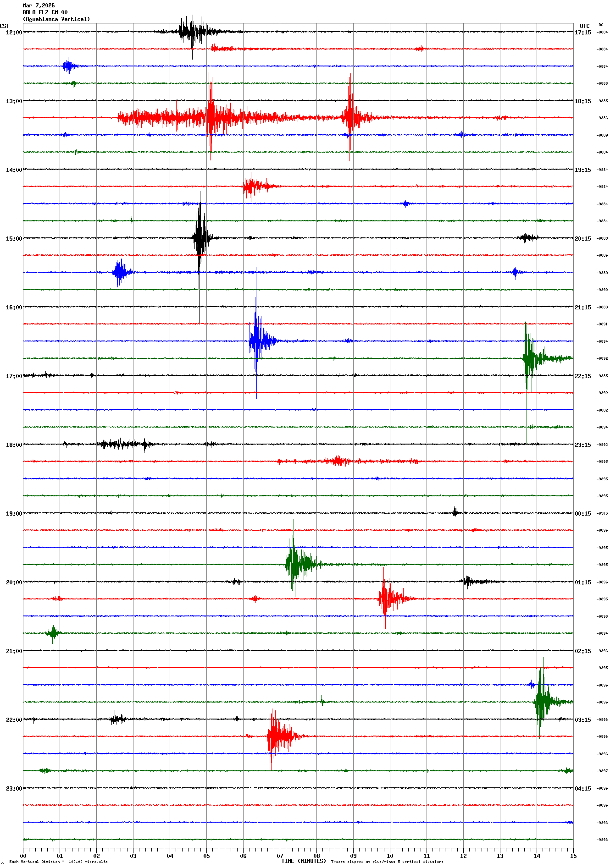610x868 pixels.
Task: Click the red event on 22:15 trace
Action: [274, 736]
